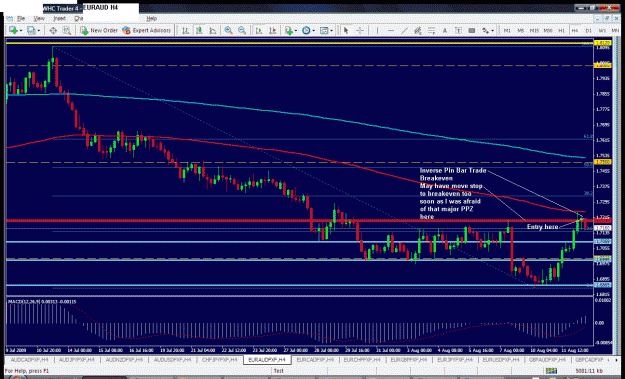Toggle the Expert Advisors button
Viewport: 625px width, 379px height.
click(146, 30)
